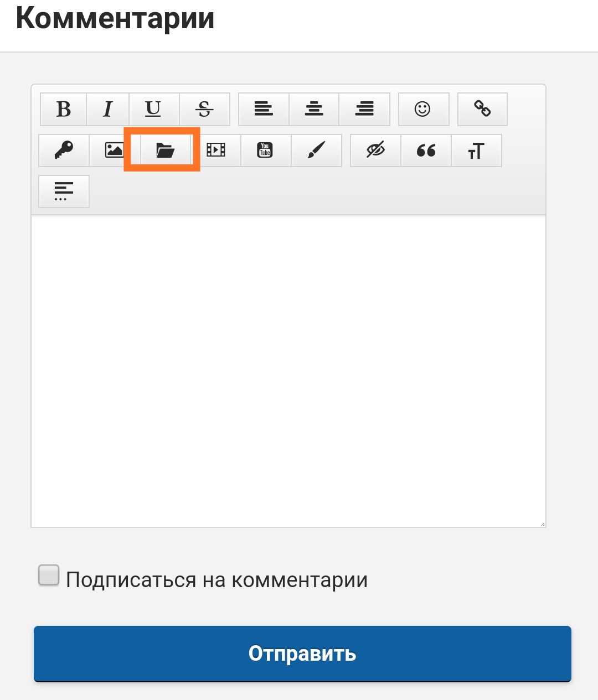Enable Подписаться на комментарии checkbox
The image size is (598, 700).
click(x=49, y=575)
